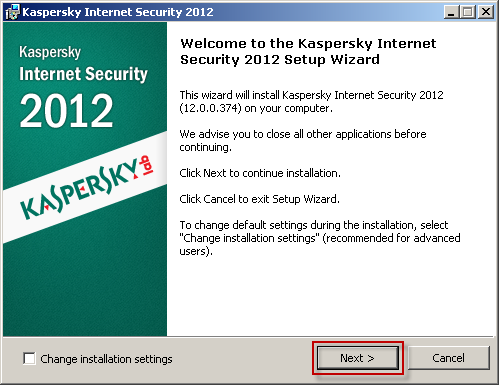Click the version number 12.0.0.374 text
499x385 pixels.
point(210,108)
